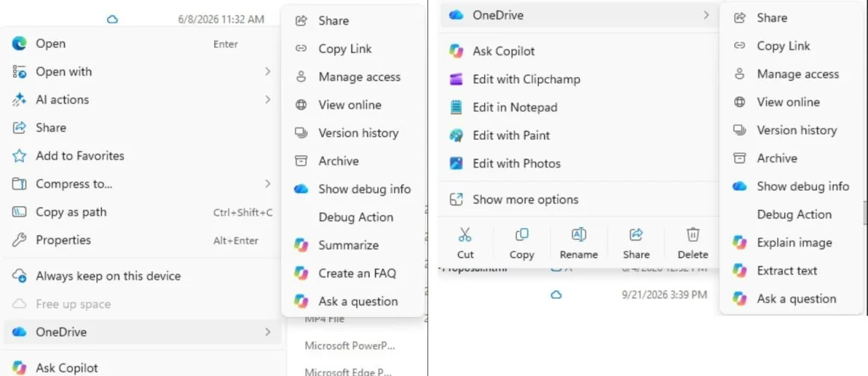Click the Copilot icon next to Create an FAQ

click(301, 273)
